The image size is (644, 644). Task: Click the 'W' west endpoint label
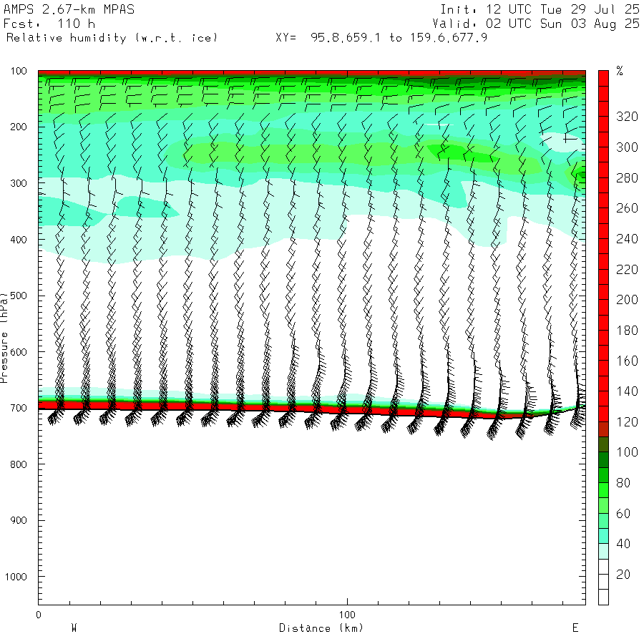click(74, 628)
